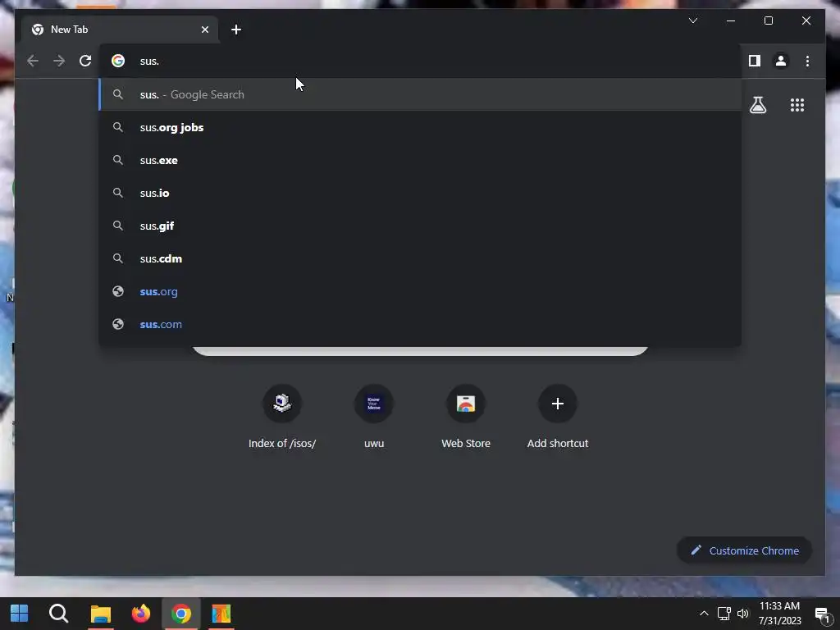Select the New Tab tab
The image size is (840, 630).
click(x=119, y=30)
